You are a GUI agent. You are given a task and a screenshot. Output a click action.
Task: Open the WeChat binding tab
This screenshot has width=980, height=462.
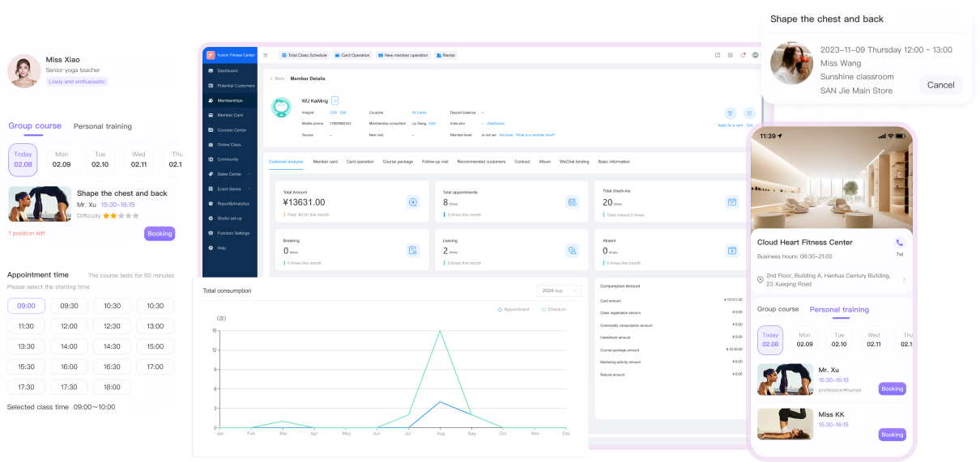(x=574, y=162)
